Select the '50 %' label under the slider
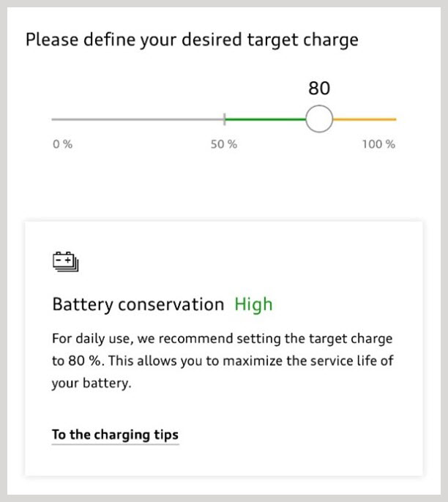Viewport: 448px width, 502px height. click(x=224, y=144)
